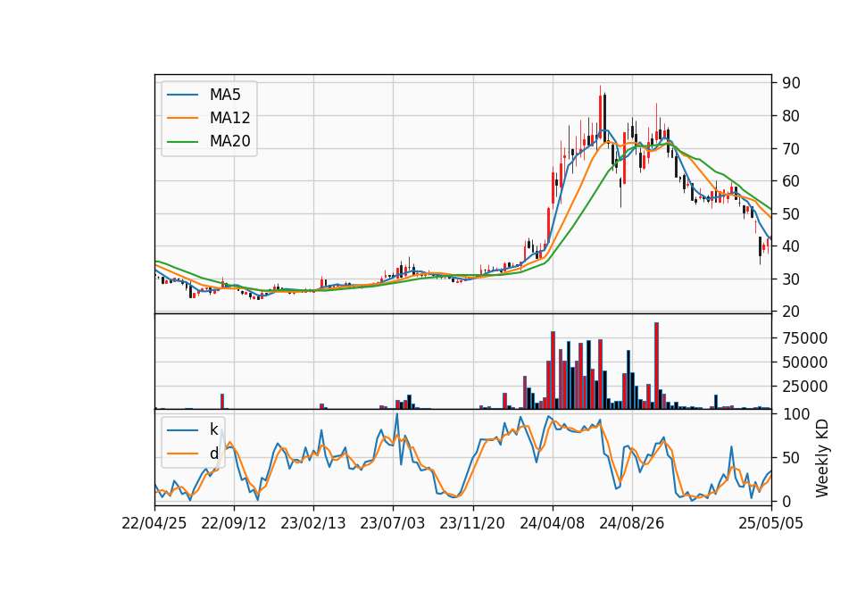857x616 pixels.
Task: Click the volume axis label 50000
Action: [804, 362]
